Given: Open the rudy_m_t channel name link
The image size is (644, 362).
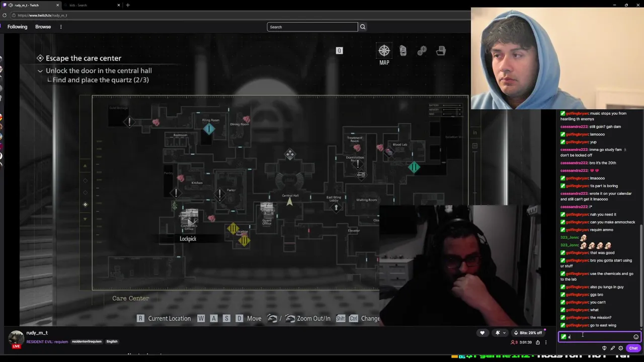Looking at the screenshot, I should tap(37, 333).
